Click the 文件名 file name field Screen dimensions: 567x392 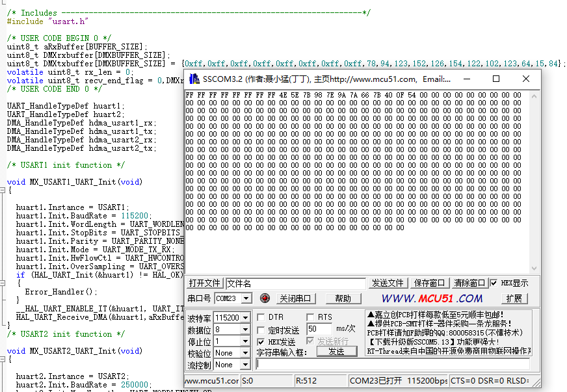295,283
